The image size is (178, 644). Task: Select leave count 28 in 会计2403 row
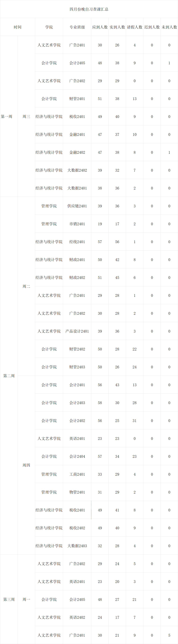click(x=134, y=403)
